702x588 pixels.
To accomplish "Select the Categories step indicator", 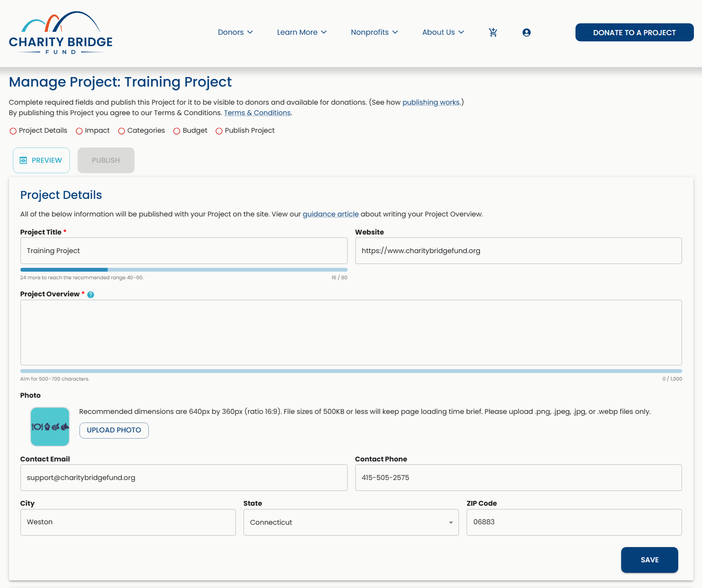I will click(141, 130).
